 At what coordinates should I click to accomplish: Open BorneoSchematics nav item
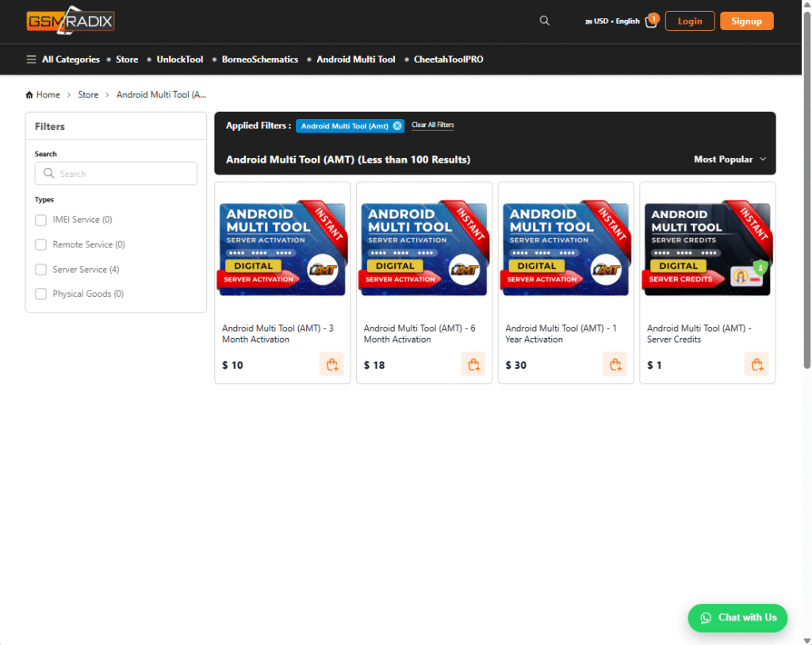click(x=259, y=60)
